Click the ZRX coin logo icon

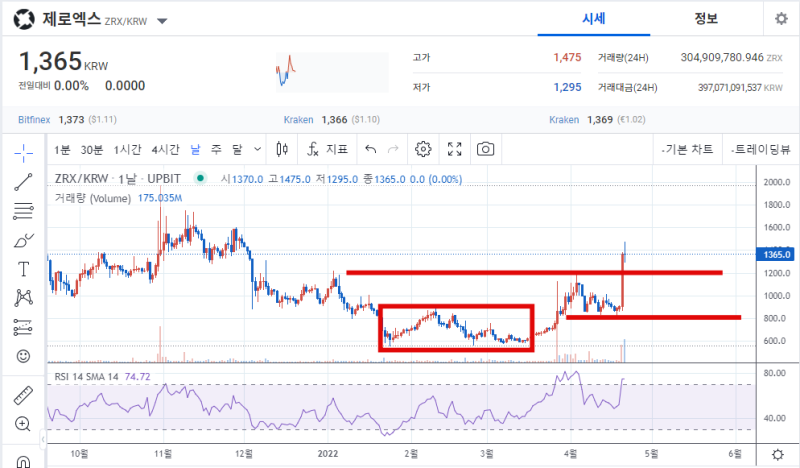coord(24,20)
